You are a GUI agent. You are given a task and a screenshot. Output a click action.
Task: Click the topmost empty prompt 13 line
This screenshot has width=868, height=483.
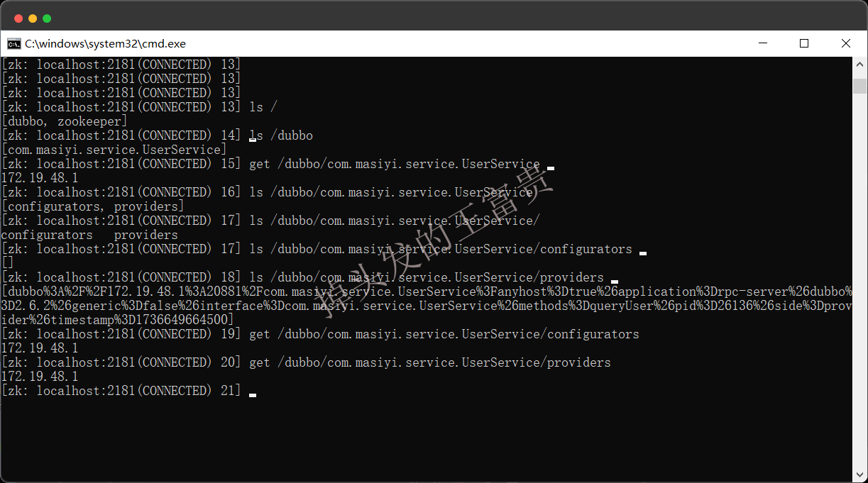click(x=121, y=65)
